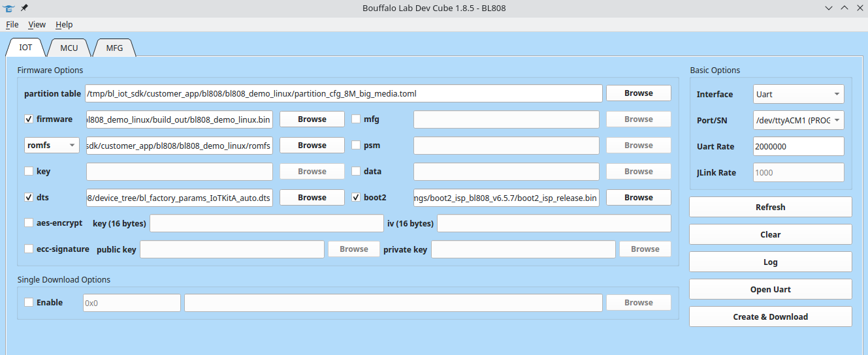The height and width of the screenshot is (355, 868).
Task: Open the Help menu
Action: (64, 24)
